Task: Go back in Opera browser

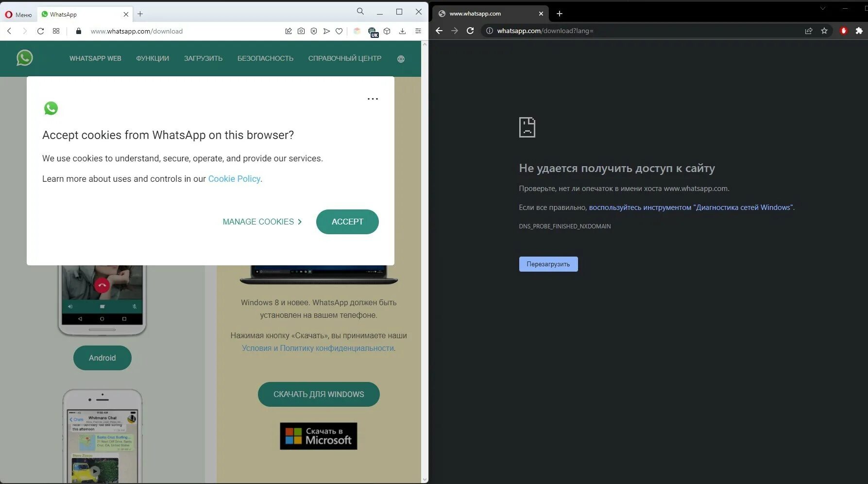Action: pos(9,31)
